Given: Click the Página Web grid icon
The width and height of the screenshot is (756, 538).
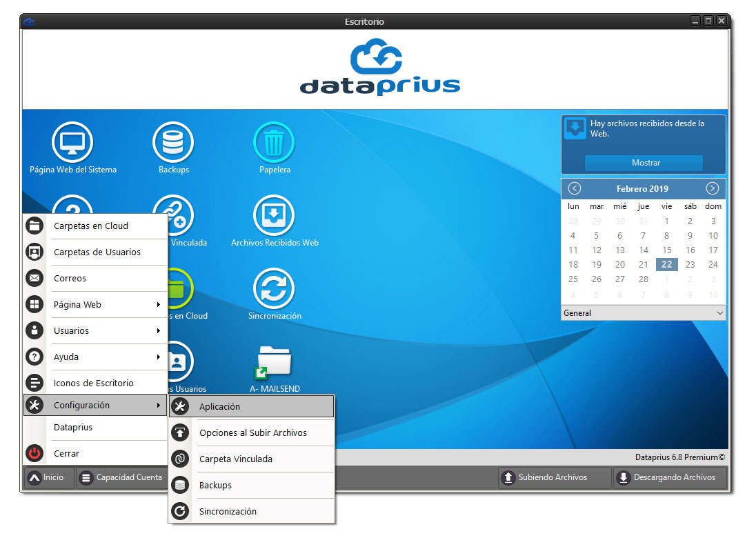Looking at the screenshot, I should [34, 304].
